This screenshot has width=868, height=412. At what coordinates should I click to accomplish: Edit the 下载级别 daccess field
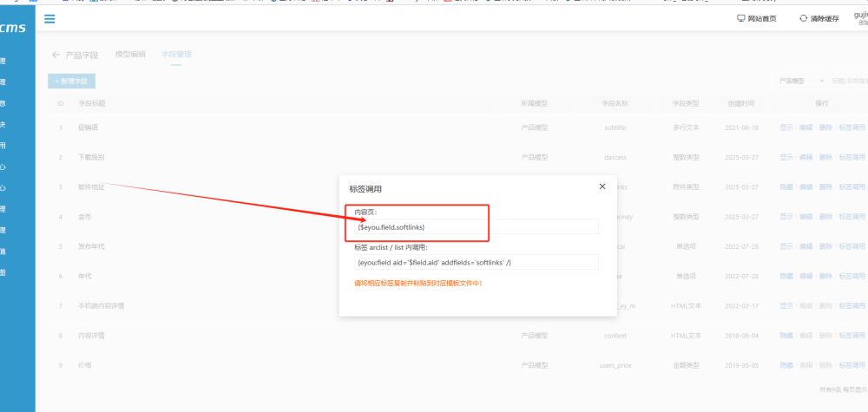[x=806, y=157]
